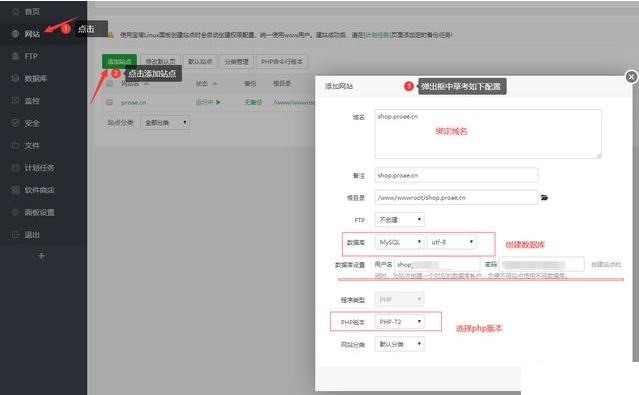The height and width of the screenshot is (395, 639).
Task: Click the 备注 remark input field
Action: [456, 175]
